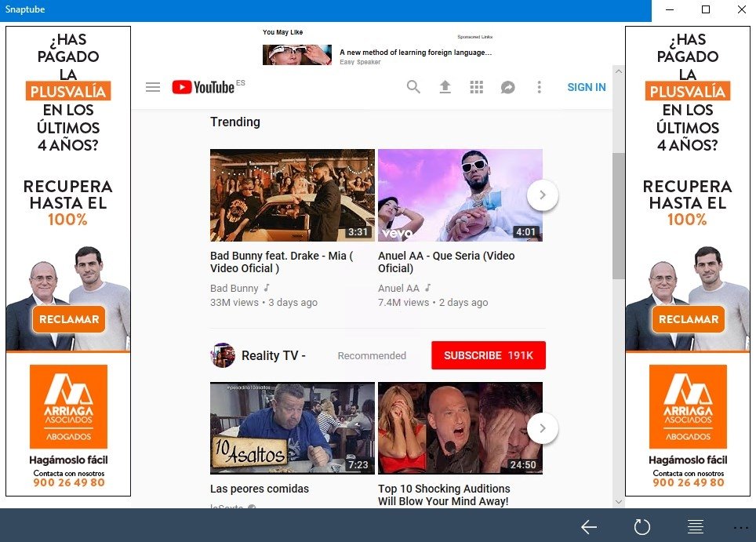Click the video upload arrow icon
This screenshot has height=542, width=756.
[445, 87]
